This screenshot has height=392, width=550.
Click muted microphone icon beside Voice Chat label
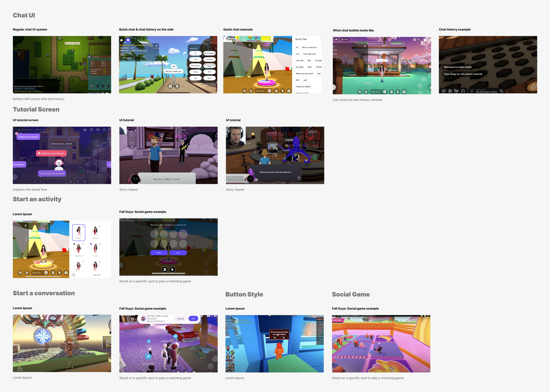(472, 91)
